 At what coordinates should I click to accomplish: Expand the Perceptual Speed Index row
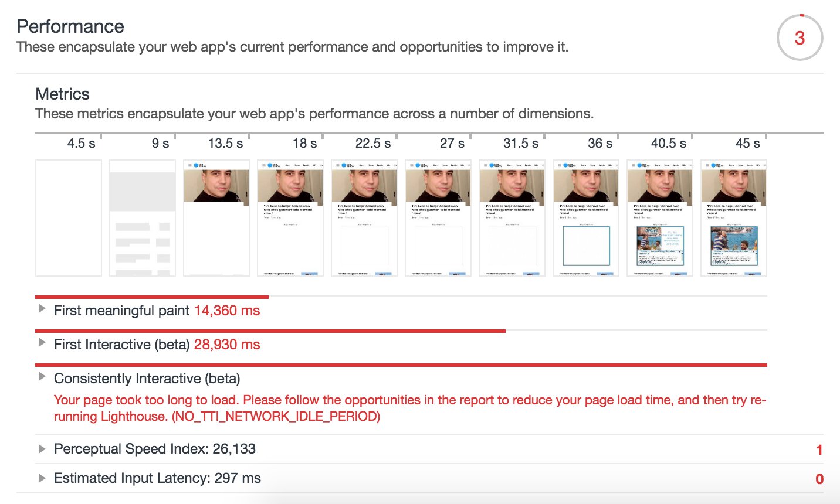tap(42, 449)
